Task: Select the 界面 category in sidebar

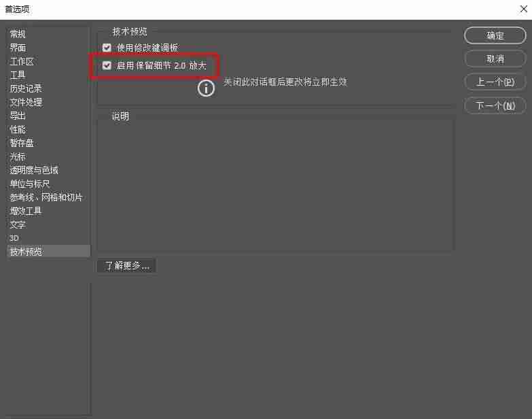Action: pos(18,48)
